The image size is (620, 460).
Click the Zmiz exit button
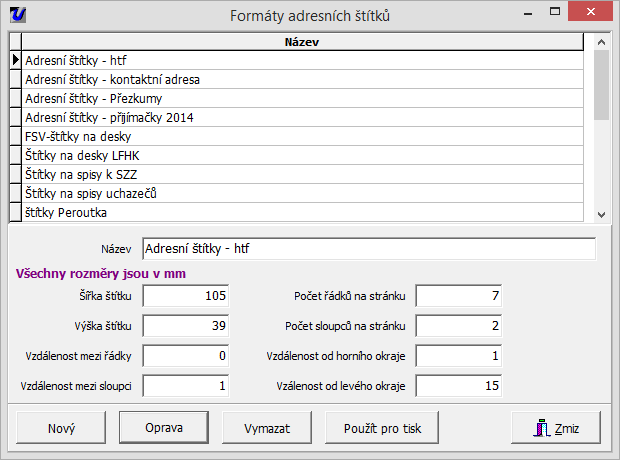(x=559, y=428)
